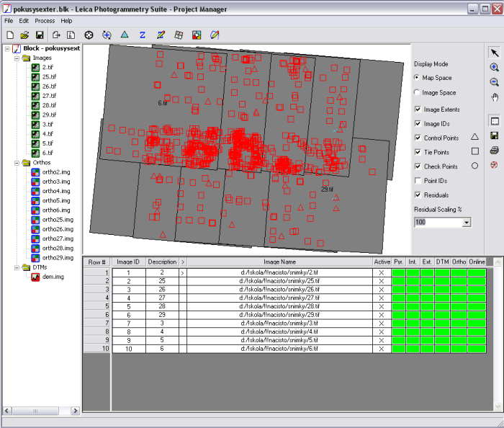Screen dimensions: 504x428
Task: Collapse the Images folder node
Action: click(17, 58)
